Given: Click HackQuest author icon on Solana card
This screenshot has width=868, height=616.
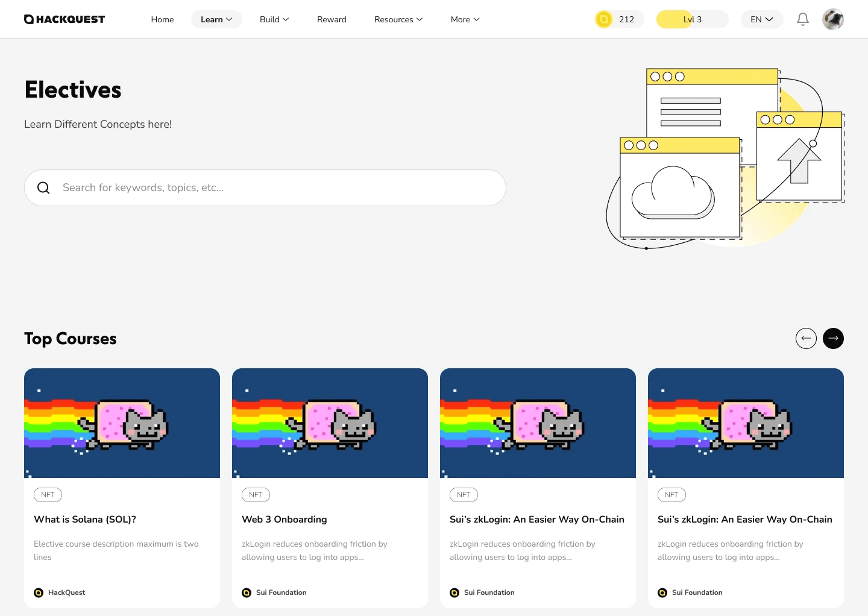Looking at the screenshot, I should click(39, 592).
